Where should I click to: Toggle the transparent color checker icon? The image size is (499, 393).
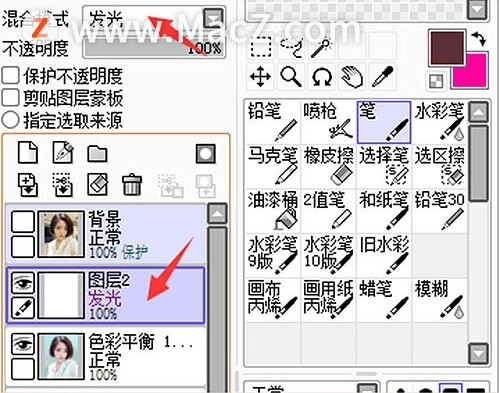436,81
